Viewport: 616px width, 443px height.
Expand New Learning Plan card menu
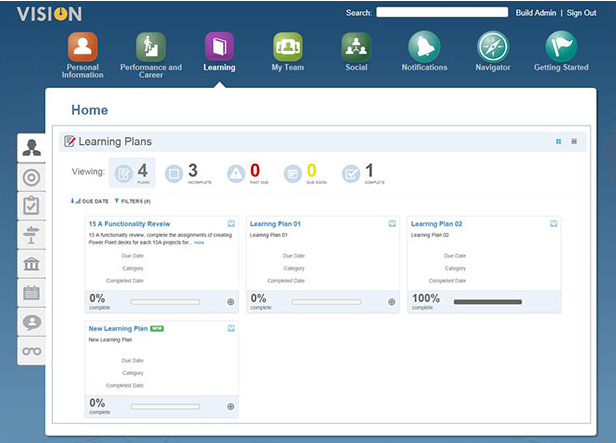[231, 328]
